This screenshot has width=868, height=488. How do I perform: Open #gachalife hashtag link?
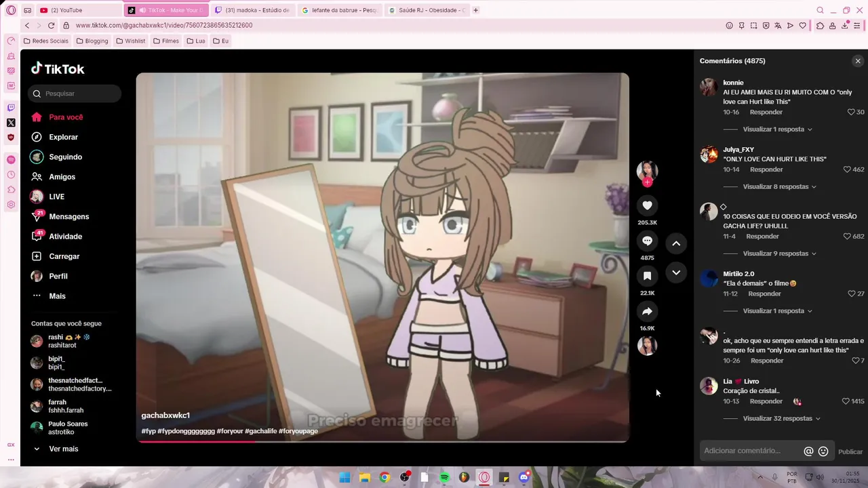pos(261,431)
